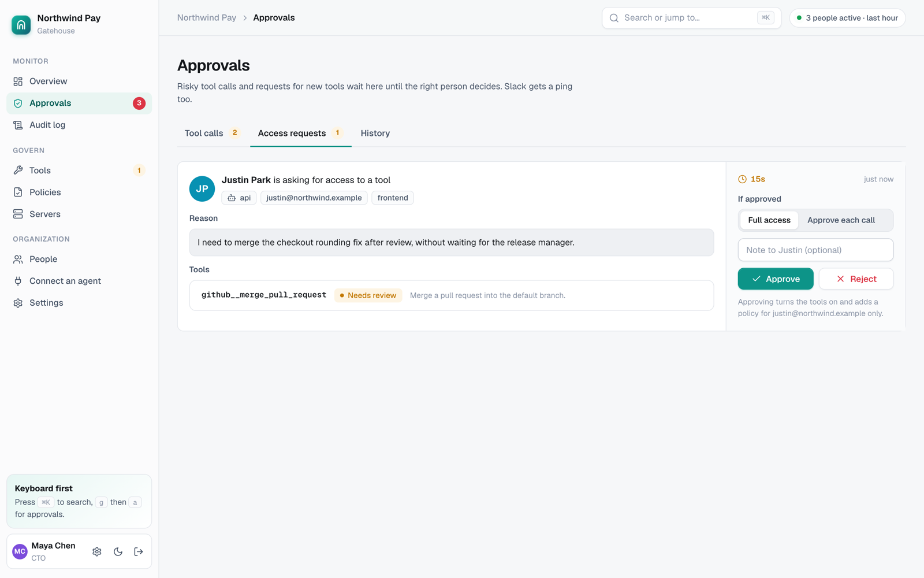The image size is (924, 578).
Task: Open Connect an agent page
Action: [x=79, y=281]
